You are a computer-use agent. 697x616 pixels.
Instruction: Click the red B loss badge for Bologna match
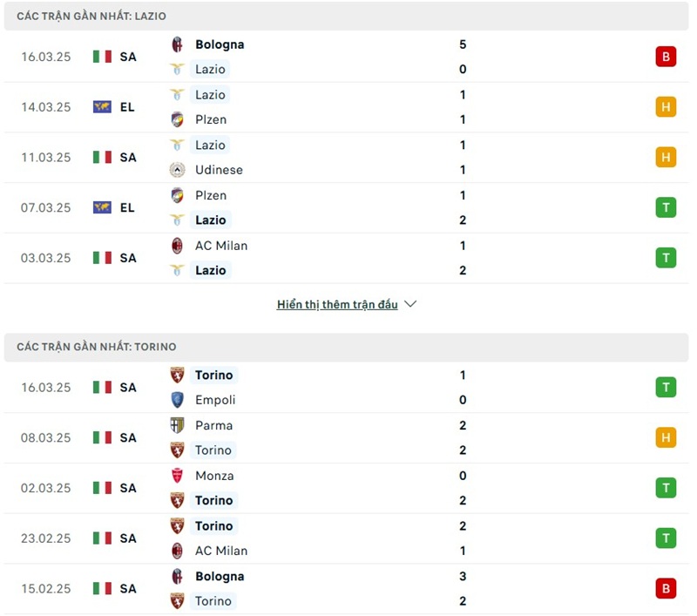(x=666, y=56)
